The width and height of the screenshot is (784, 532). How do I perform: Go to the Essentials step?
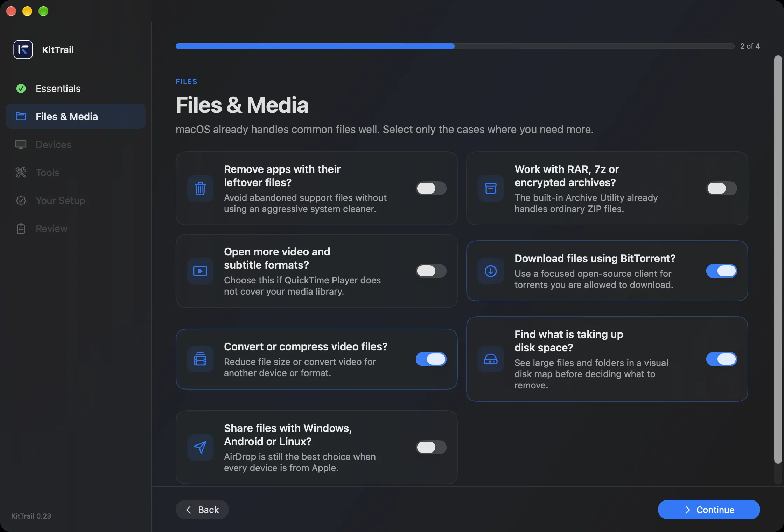pos(76,89)
